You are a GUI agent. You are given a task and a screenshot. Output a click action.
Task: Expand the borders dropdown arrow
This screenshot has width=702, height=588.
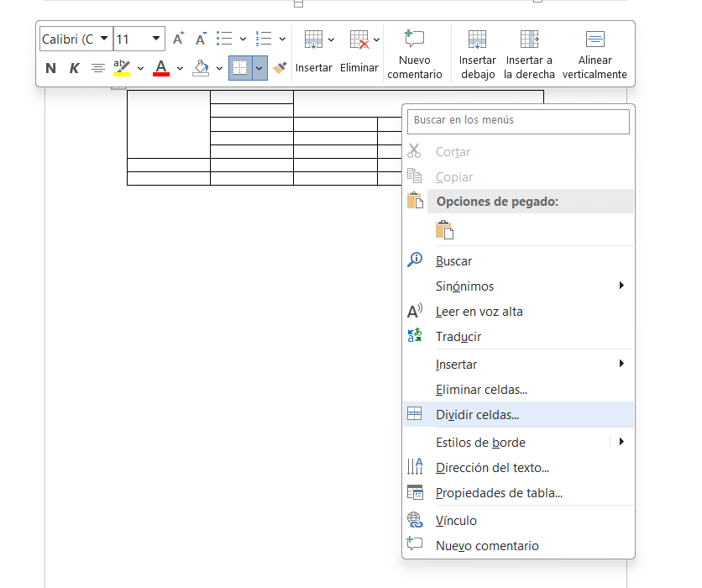pyautogui.click(x=259, y=68)
